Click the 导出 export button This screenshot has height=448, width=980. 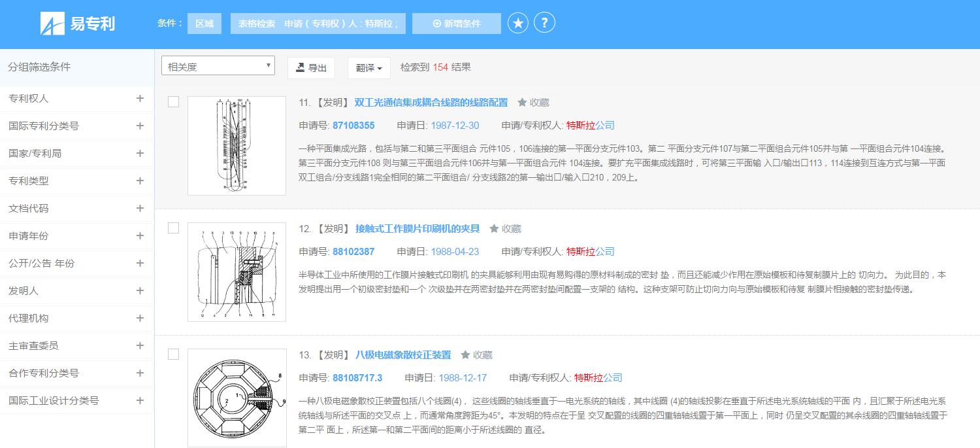pyautogui.click(x=311, y=67)
